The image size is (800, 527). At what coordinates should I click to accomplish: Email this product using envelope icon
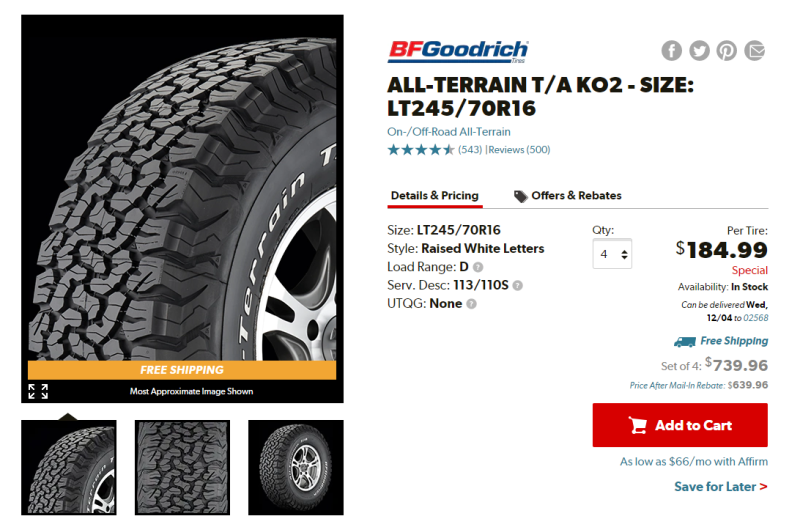pos(754,51)
